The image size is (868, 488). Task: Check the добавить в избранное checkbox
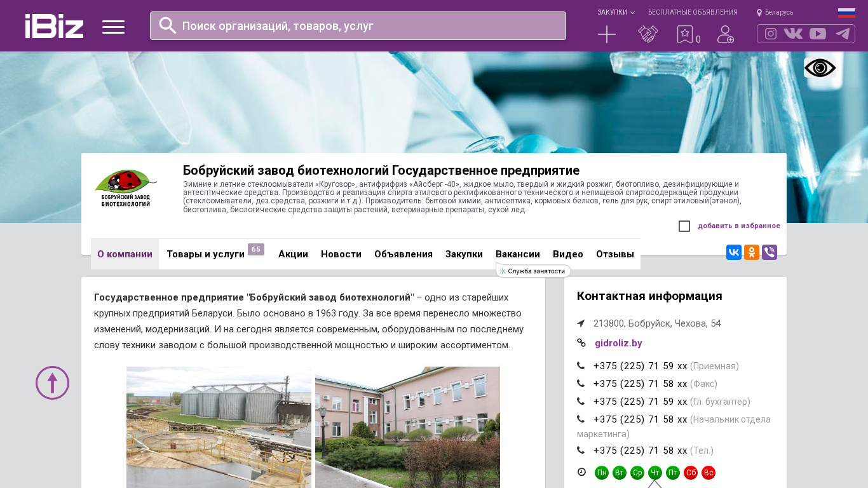point(684,226)
